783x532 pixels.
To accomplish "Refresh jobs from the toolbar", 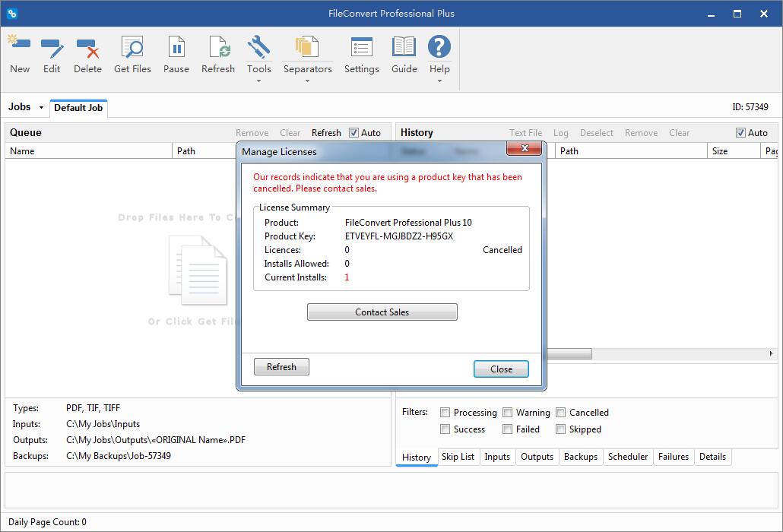I will 218,53.
